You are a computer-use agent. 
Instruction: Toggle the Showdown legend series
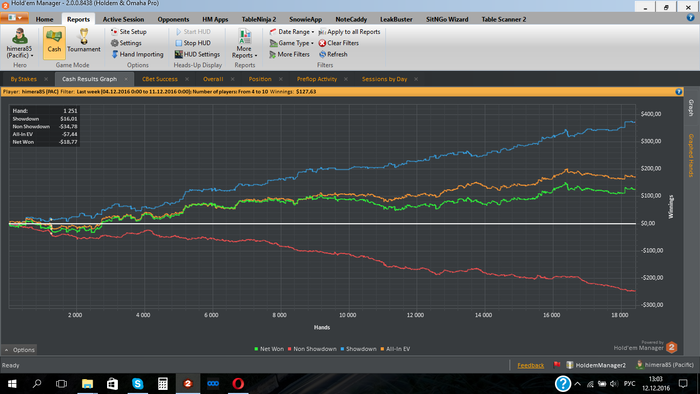coord(358,349)
